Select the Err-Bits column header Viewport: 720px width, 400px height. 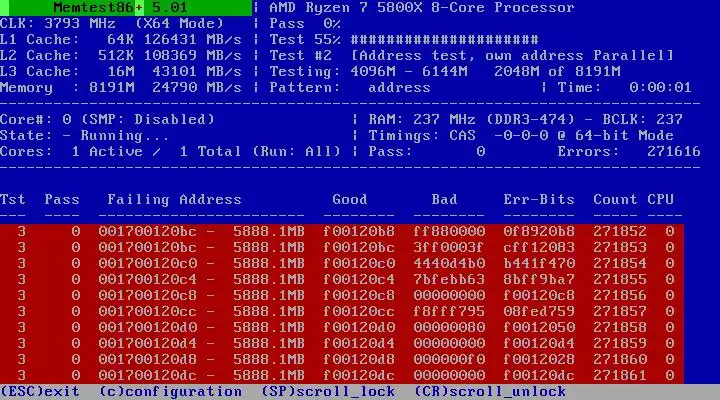pos(539,199)
